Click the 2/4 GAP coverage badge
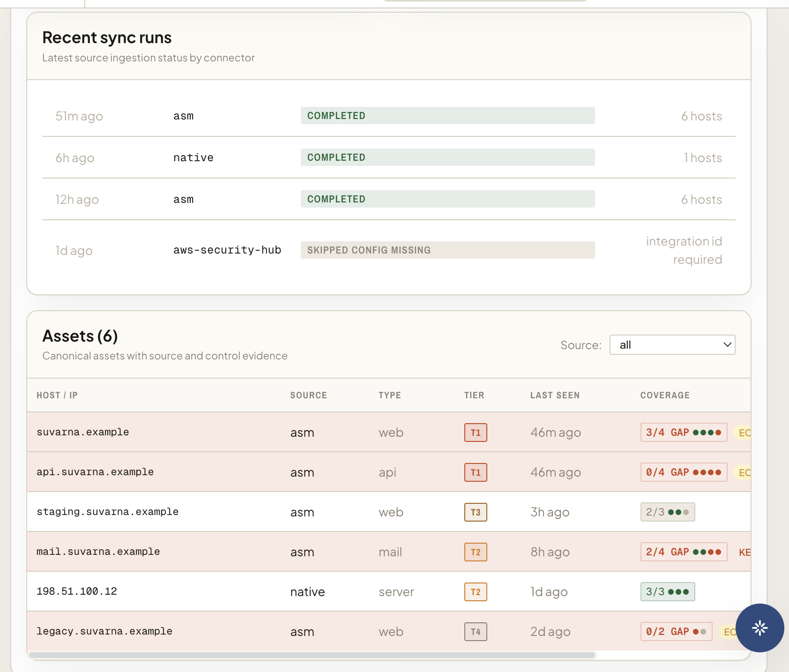This screenshot has width=789, height=672. click(x=684, y=552)
